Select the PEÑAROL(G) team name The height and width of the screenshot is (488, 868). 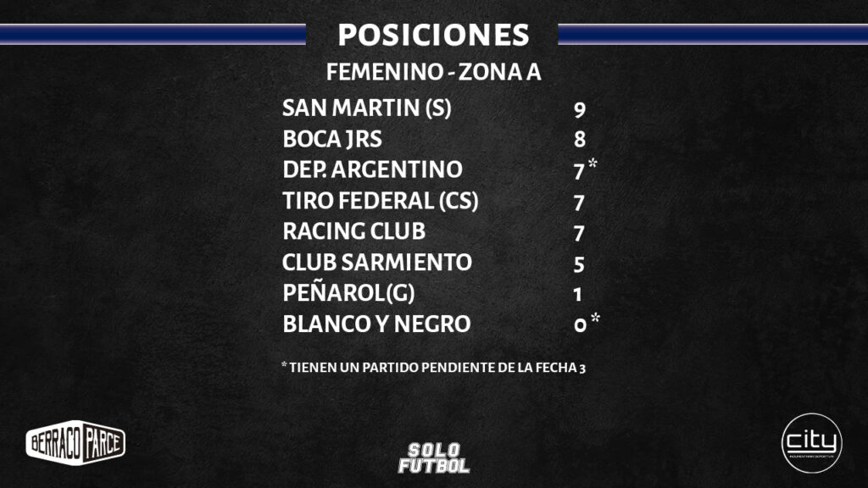click(348, 294)
